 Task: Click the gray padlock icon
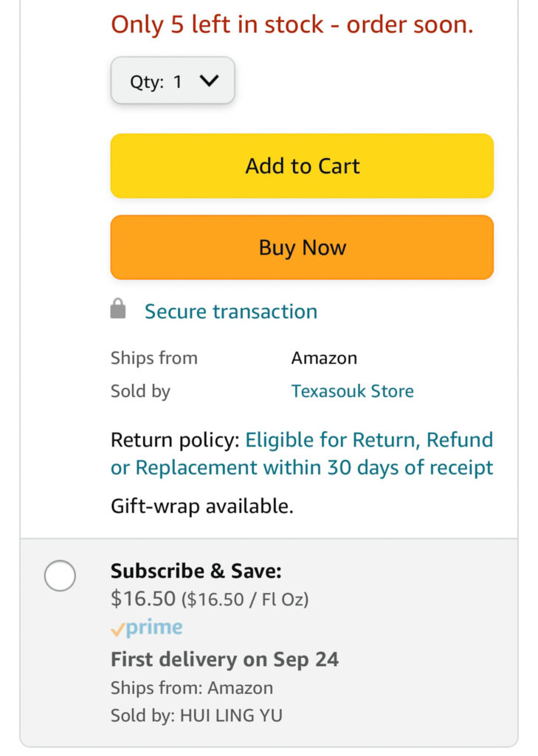[118, 310]
